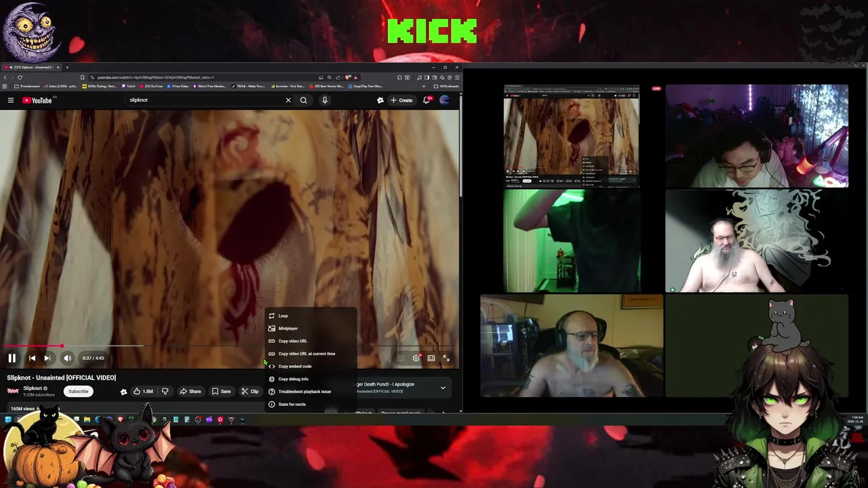Open the Twitch bookmark
This screenshot has height=488, width=868.
coord(129,86)
